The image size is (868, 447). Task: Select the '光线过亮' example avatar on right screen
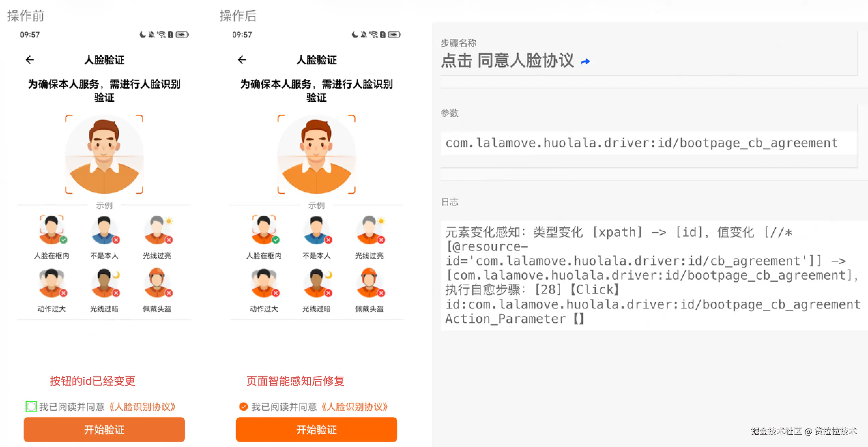click(370, 230)
